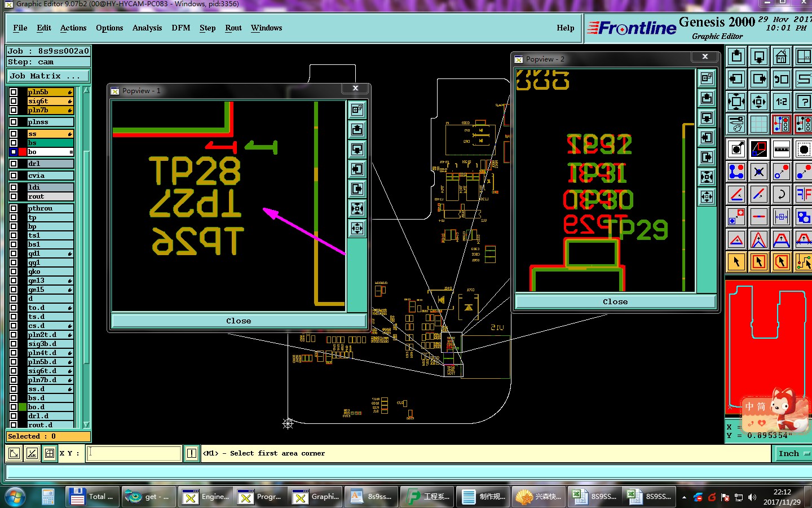Click the layer list scroll up arrow
Screen dimensions: 812x508
coord(86,90)
